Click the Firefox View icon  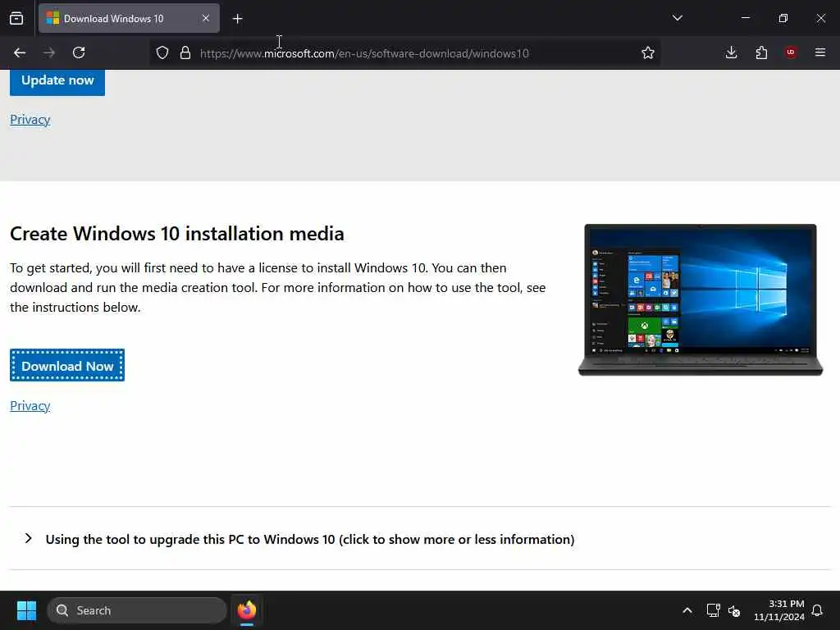pos(16,18)
